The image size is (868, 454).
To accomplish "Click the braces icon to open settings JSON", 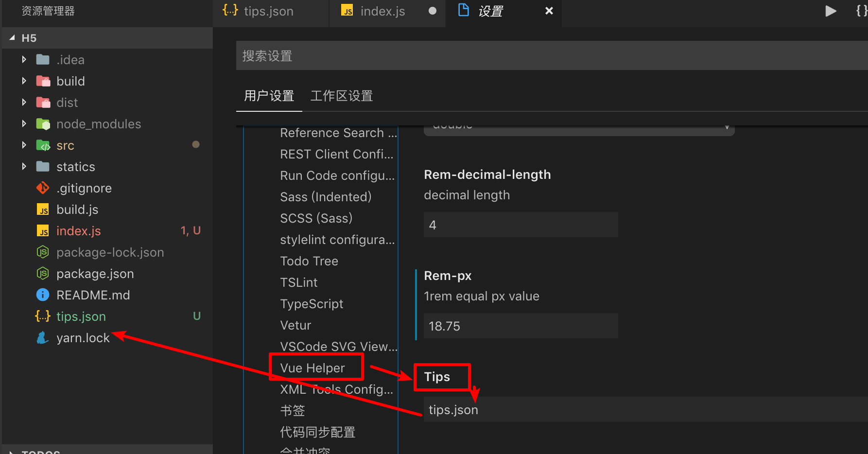I will 861,11.
